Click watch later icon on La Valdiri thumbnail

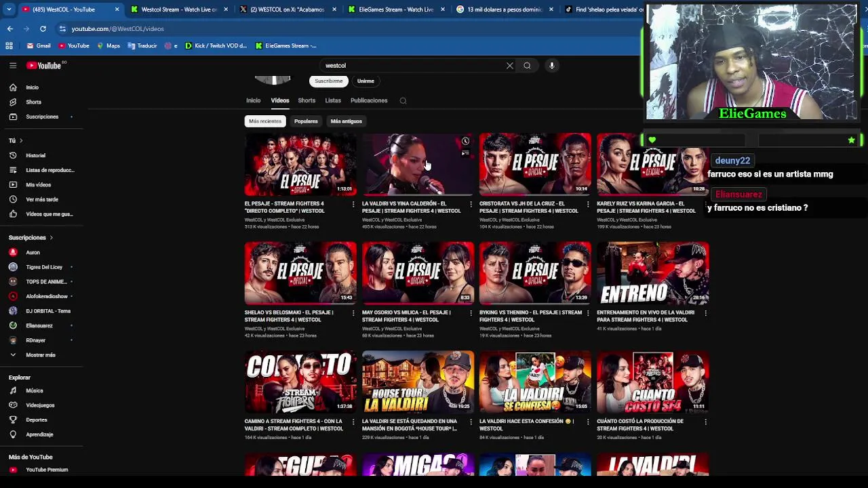(x=465, y=141)
